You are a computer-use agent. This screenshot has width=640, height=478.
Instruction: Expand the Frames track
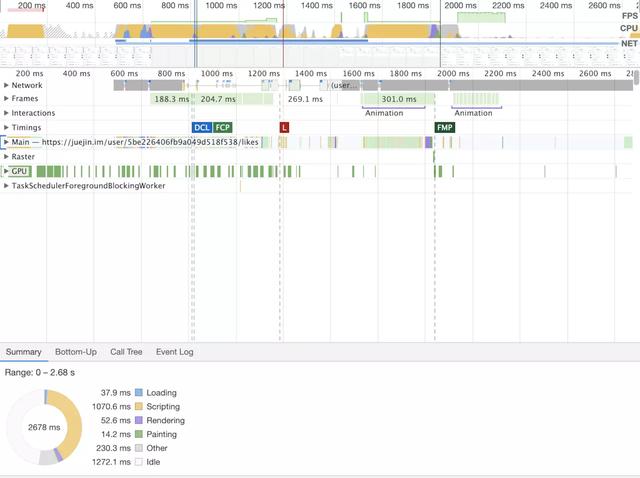6,99
